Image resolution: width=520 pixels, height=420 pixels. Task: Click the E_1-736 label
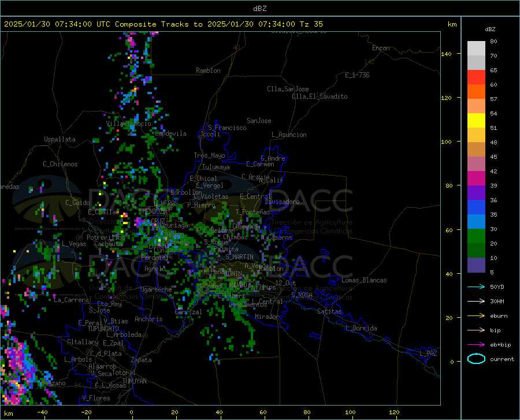[x=357, y=75]
